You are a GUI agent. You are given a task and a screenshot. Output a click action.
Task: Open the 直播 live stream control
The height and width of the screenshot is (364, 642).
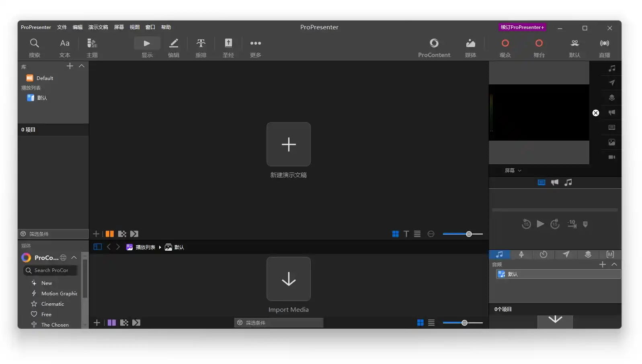click(605, 47)
